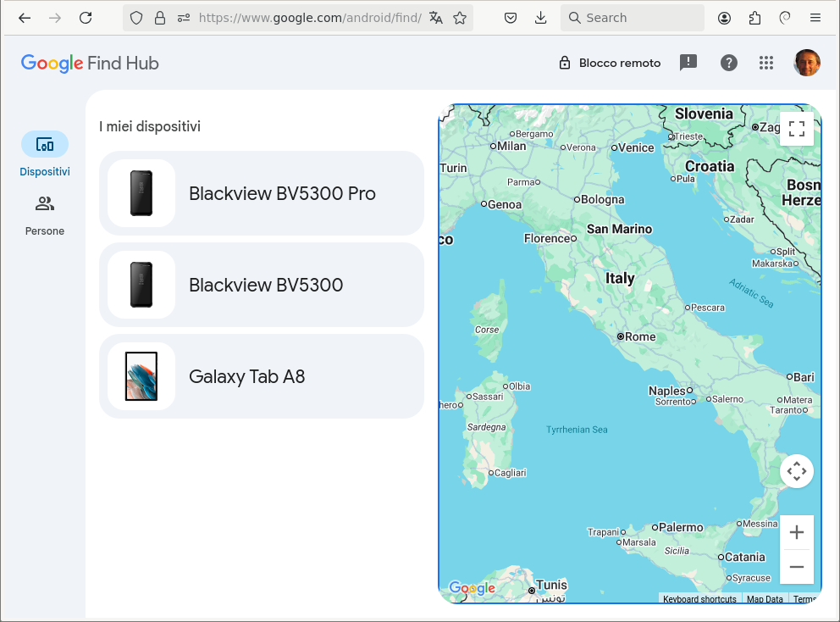Open the tracking protection shield icon
840x622 pixels.
tap(136, 19)
